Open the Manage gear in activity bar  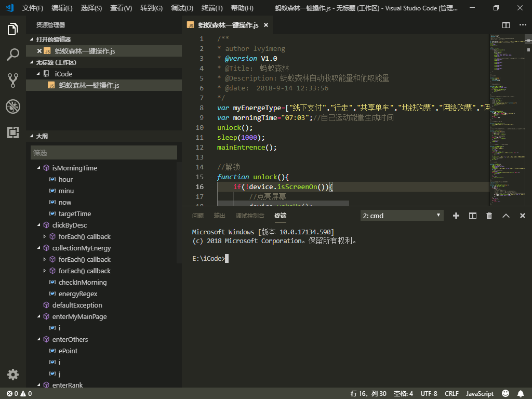(x=13, y=375)
